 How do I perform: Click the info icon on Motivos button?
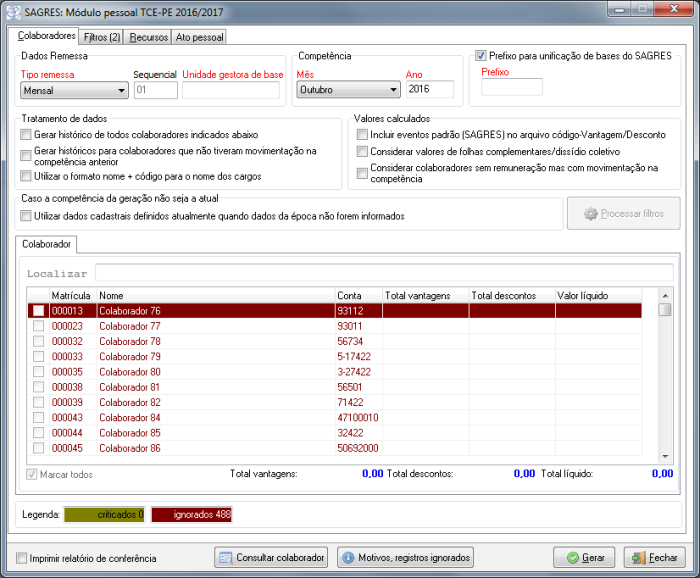pos(348,558)
